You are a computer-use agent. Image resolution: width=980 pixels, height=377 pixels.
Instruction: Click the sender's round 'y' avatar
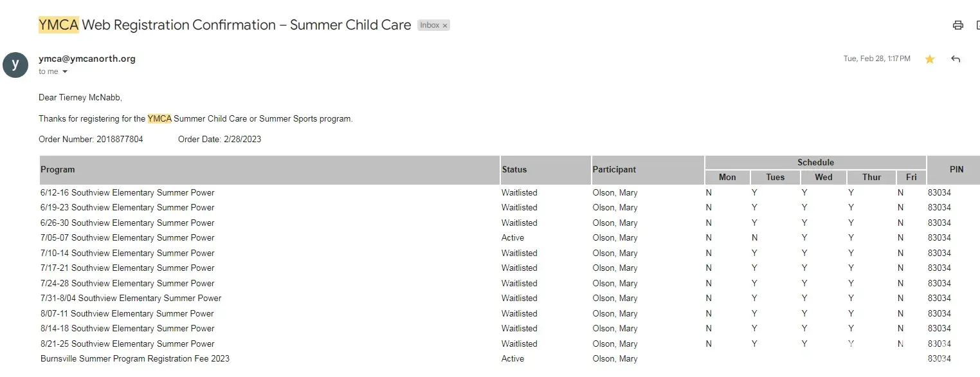(15, 64)
